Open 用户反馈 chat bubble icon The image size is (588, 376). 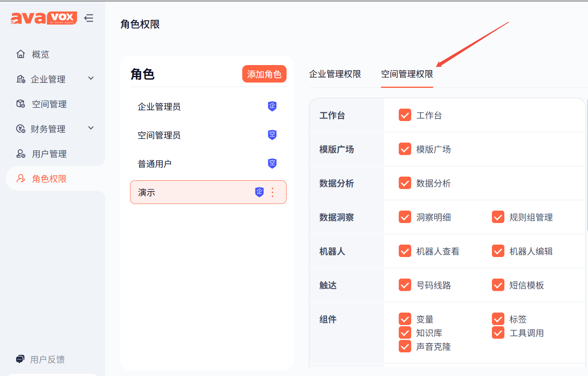point(20,359)
